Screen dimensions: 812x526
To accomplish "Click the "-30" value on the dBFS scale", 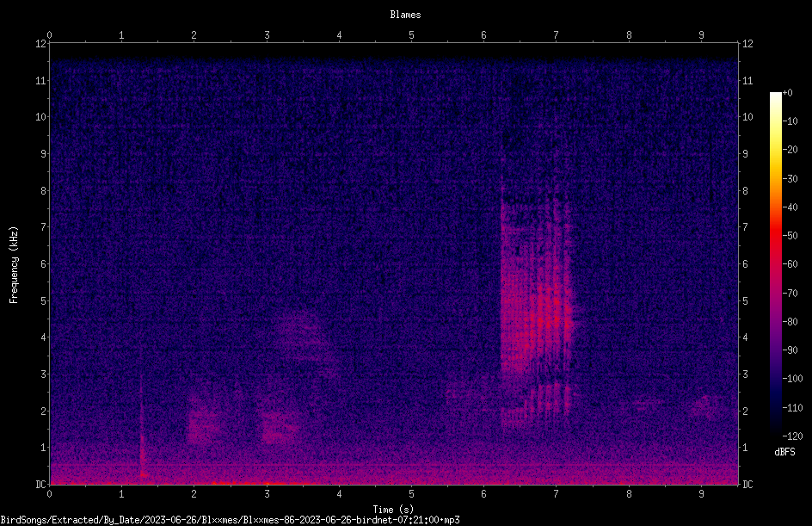I will click(790, 179).
